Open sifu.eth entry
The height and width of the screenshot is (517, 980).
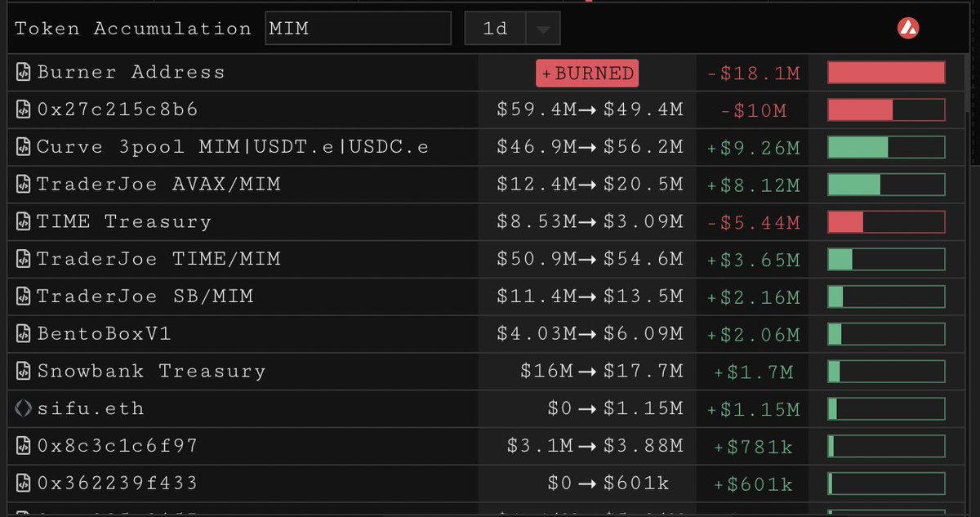[x=91, y=409]
